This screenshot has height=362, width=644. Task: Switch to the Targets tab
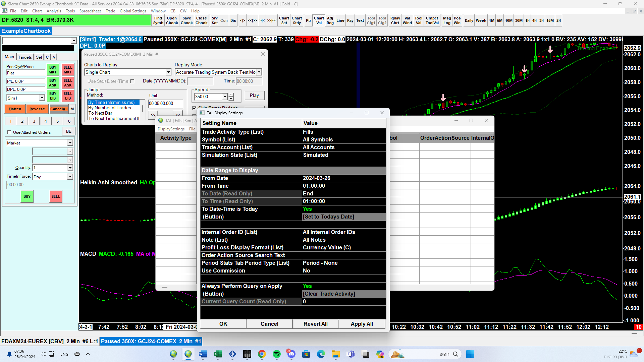25,57
